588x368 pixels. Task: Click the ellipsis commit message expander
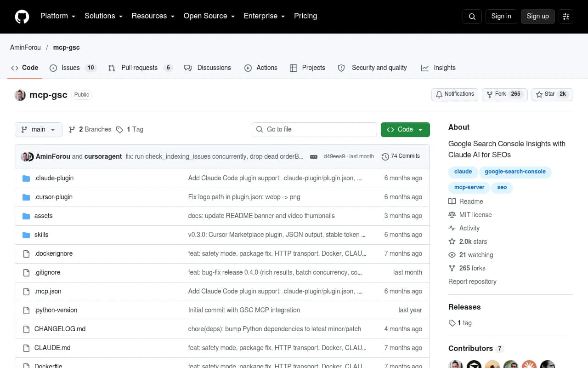coord(314,156)
